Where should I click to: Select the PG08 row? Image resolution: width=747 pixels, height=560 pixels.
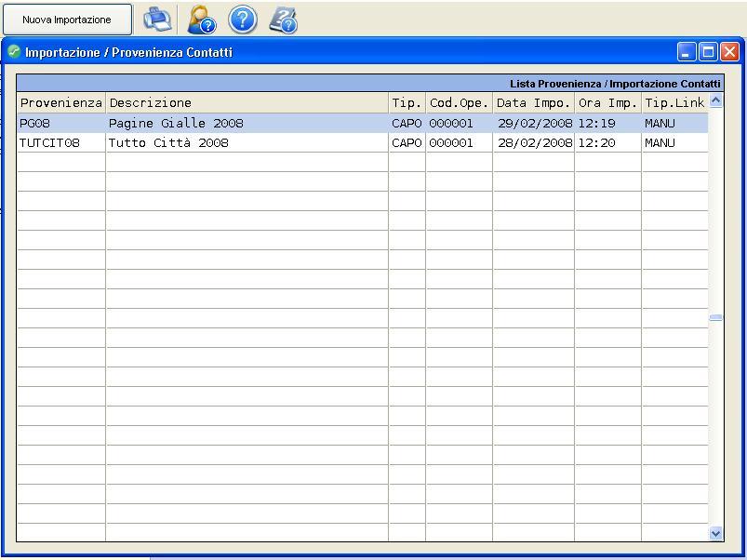point(61,124)
